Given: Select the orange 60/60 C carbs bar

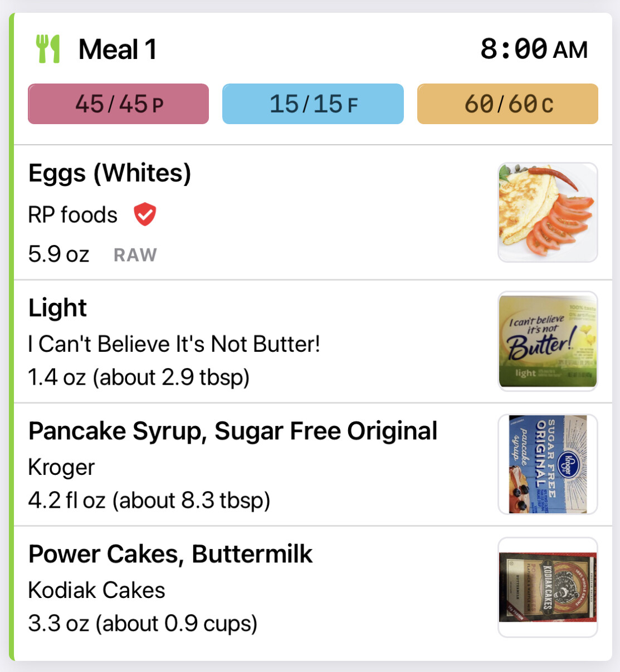Looking at the screenshot, I should 507,104.
